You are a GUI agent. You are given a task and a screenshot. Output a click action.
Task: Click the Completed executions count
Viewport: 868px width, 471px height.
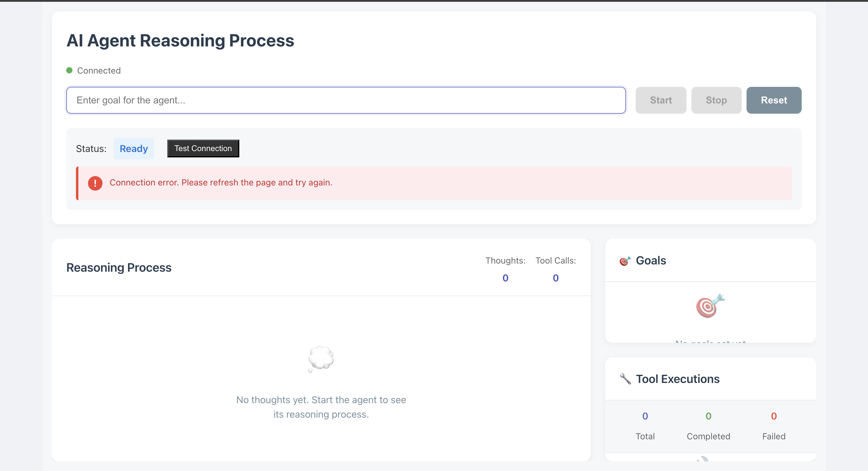[x=708, y=416]
